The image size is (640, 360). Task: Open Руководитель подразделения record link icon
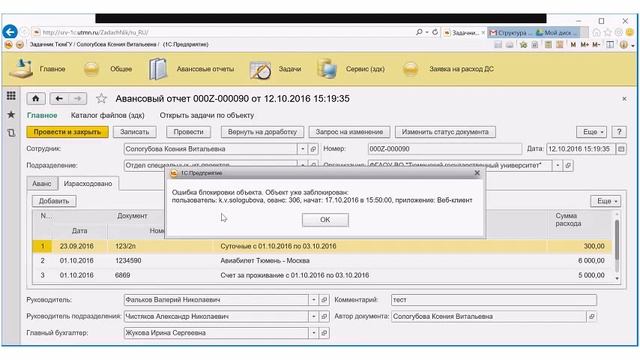324,316
